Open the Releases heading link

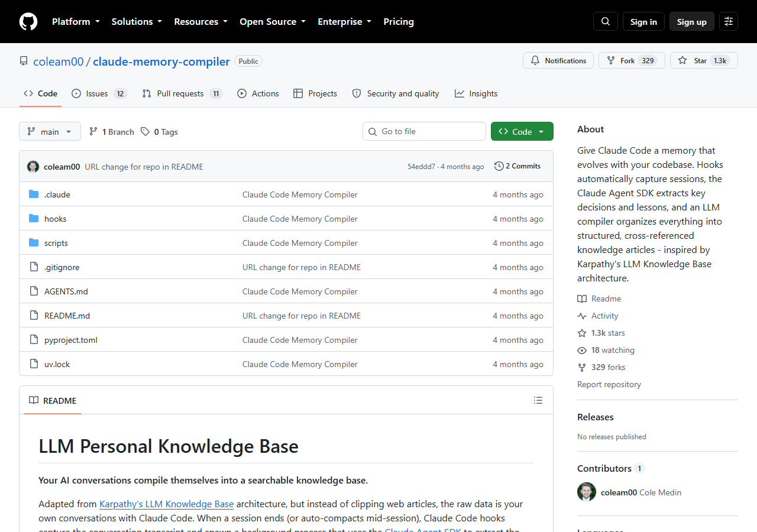tap(595, 417)
